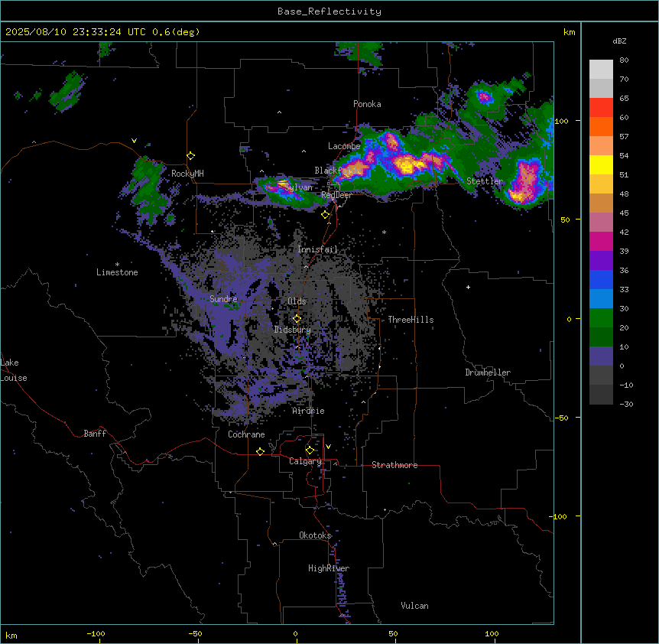Click the 80 value on the dBZ scale
This screenshot has height=644, width=659.
[624, 60]
